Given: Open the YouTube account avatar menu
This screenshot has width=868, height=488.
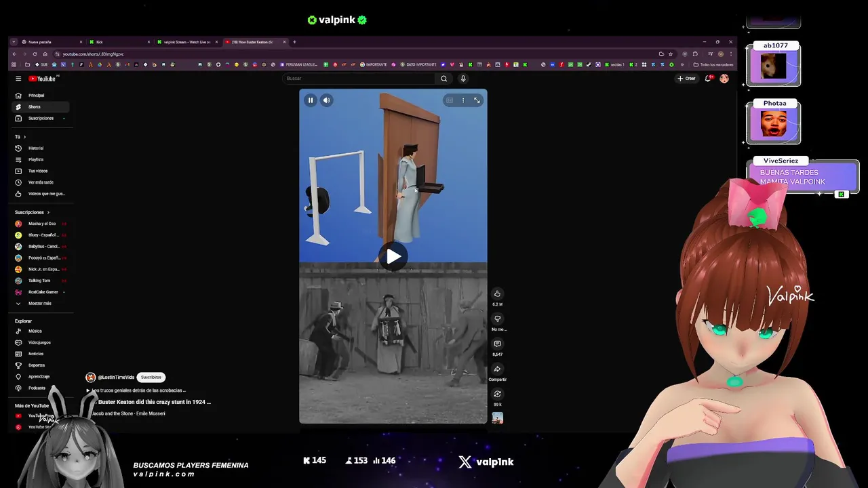Looking at the screenshot, I should (x=724, y=79).
